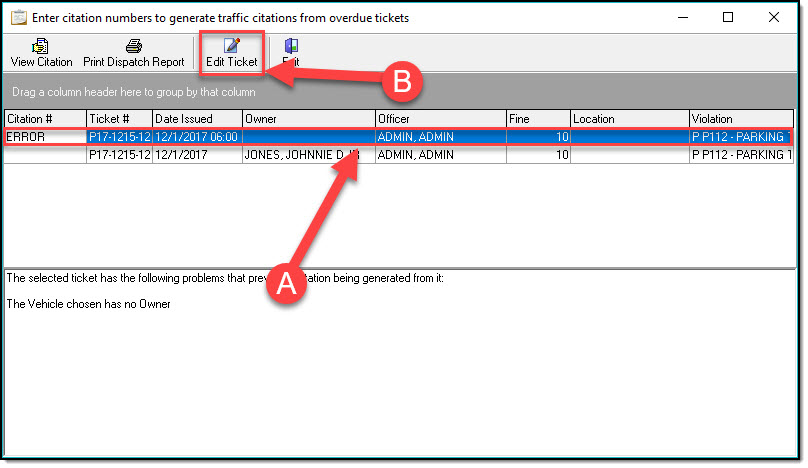This screenshot has width=808, height=468.
Task: Open the Edit Ticket tool
Action: point(231,45)
